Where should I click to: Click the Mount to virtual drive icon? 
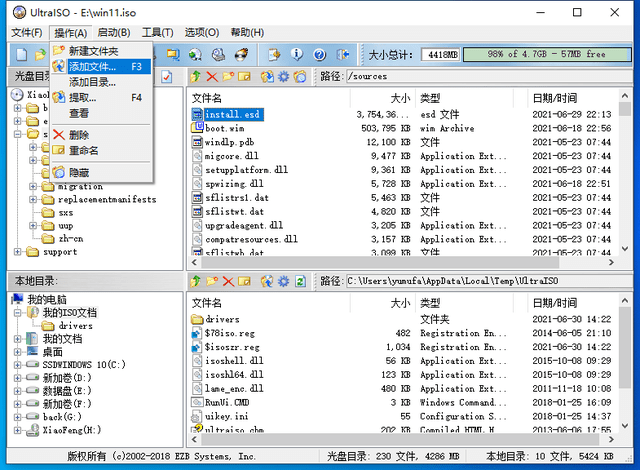[218, 54]
